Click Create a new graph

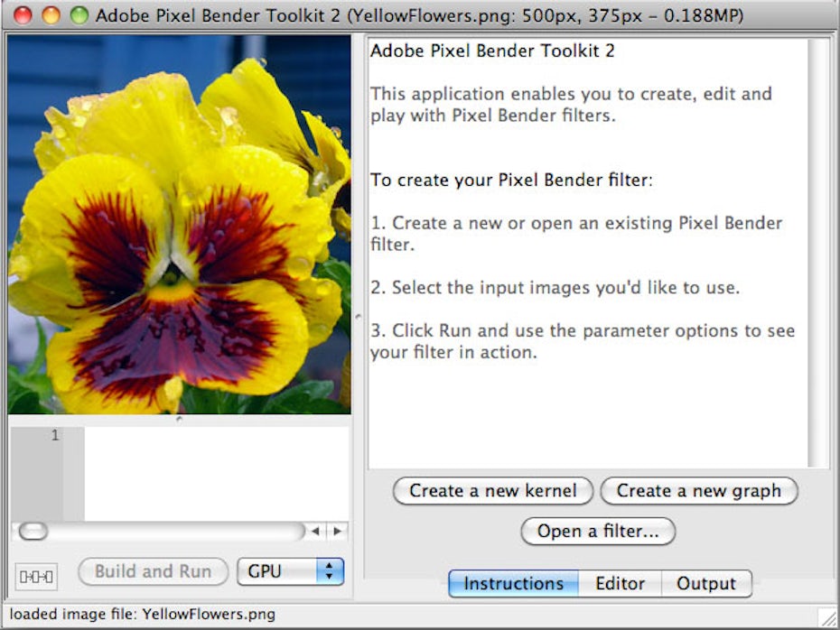pos(698,491)
